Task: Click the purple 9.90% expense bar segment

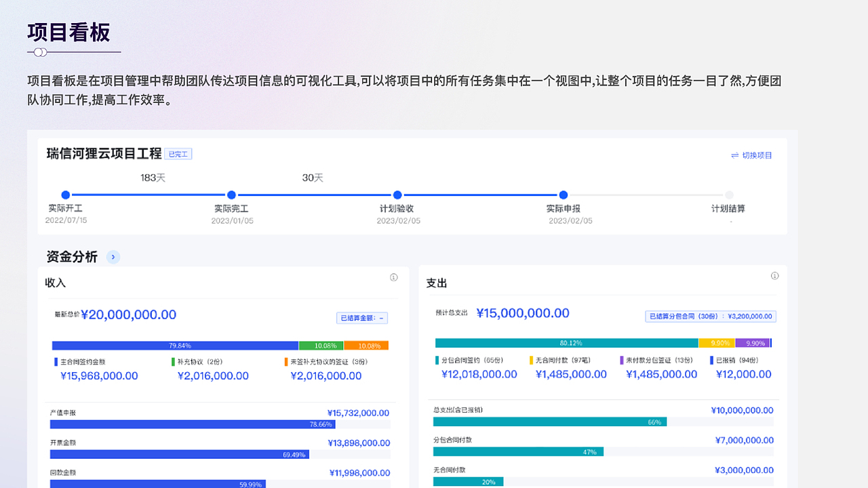Action: click(x=753, y=343)
